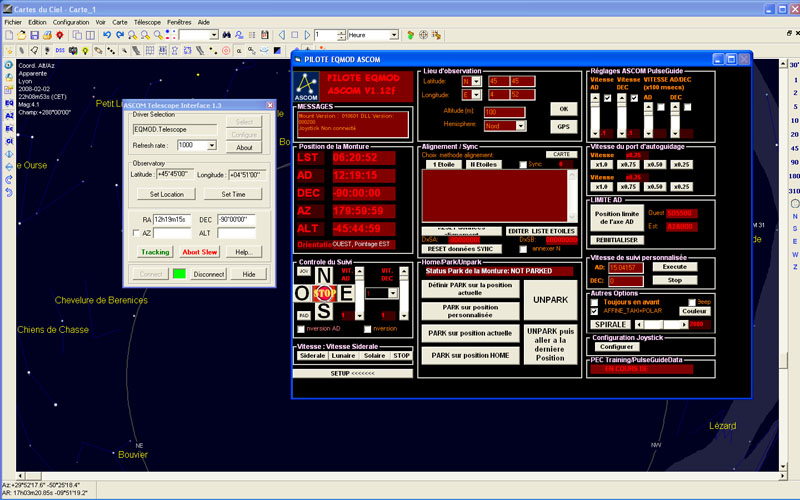This screenshot has height=500, width=800.
Task: Open the Télescope menu
Action: tap(147, 22)
